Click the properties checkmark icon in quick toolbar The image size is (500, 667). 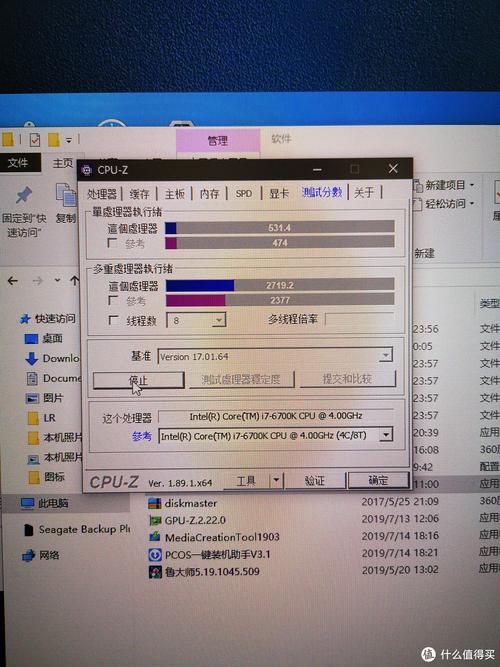(x=35, y=140)
